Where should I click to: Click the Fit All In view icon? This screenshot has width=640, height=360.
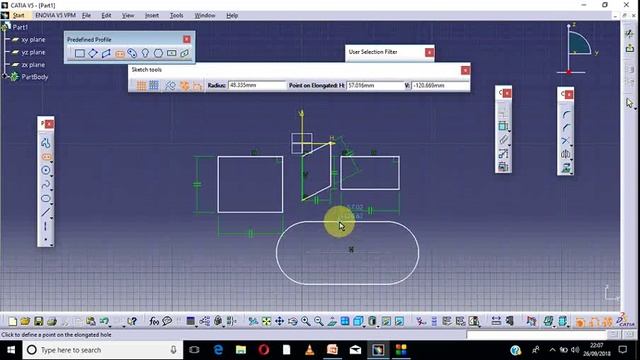point(266,322)
